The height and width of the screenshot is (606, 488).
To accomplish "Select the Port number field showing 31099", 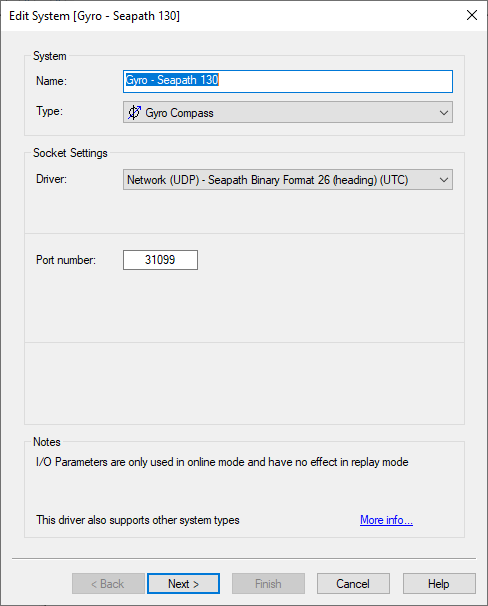I will 160,260.
